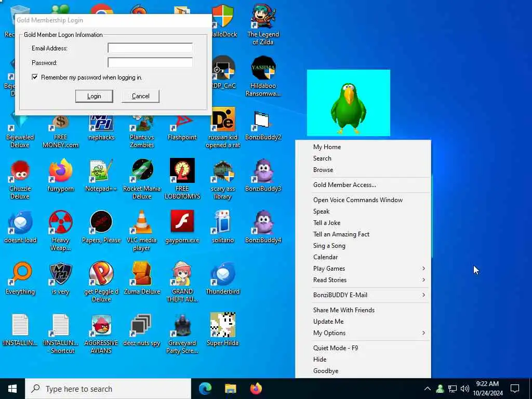
Task: Open File Explorer from taskbar
Action: pyautogui.click(x=230, y=389)
